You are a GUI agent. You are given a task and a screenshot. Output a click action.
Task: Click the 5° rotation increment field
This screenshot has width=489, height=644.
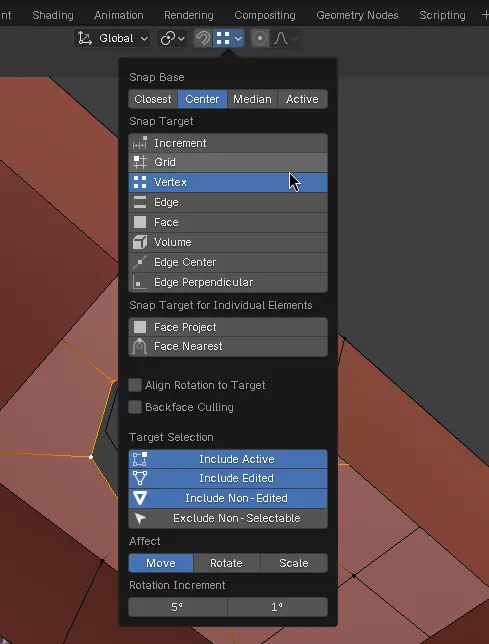177,607
